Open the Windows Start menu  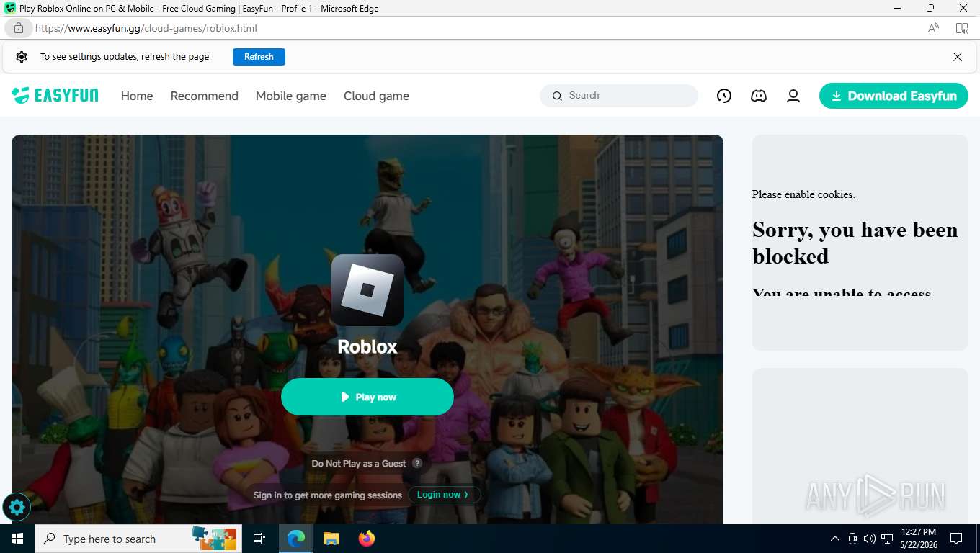tap(17, 539)
